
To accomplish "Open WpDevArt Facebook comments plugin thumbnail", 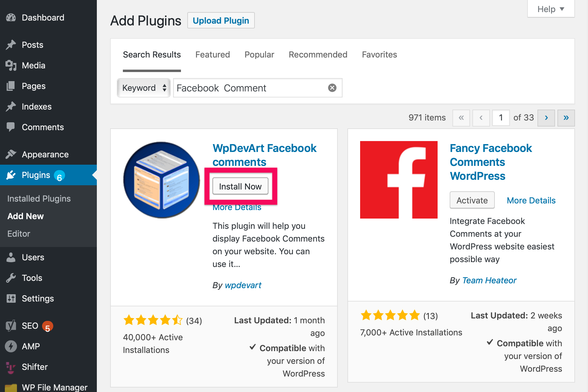I will (x=161, y=180).
